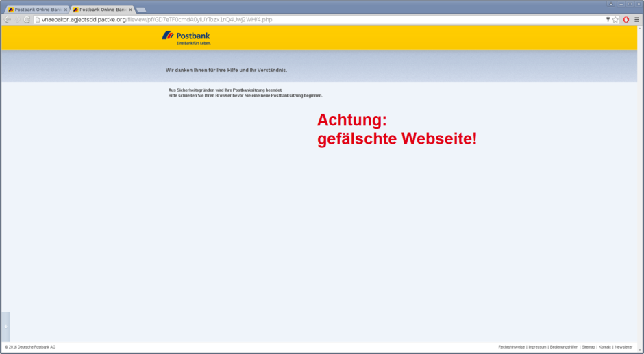Viewport: 644px width, 354px height.
Task: Click the scrollbar down arrow
Action: (639, 349)
